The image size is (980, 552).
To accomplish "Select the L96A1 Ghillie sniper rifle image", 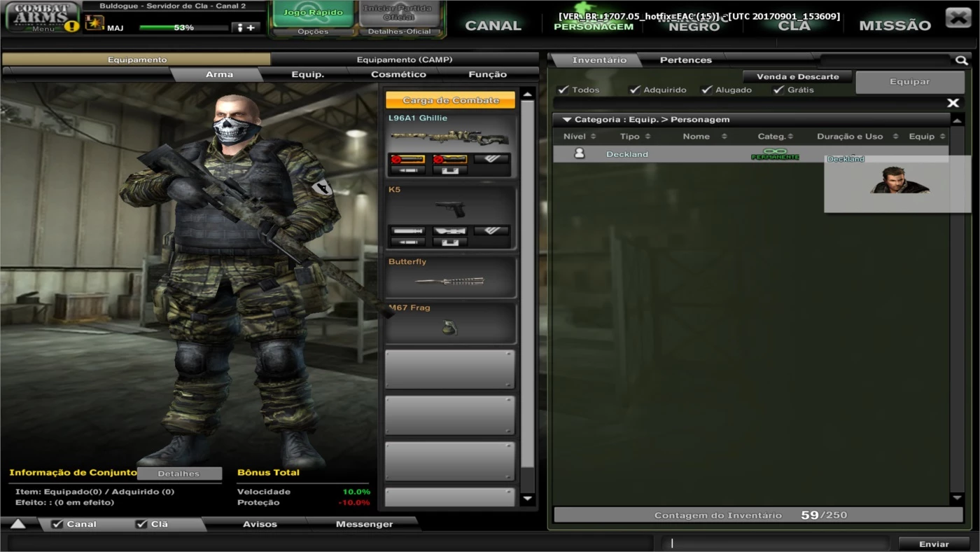I will (x=450, y=137).
